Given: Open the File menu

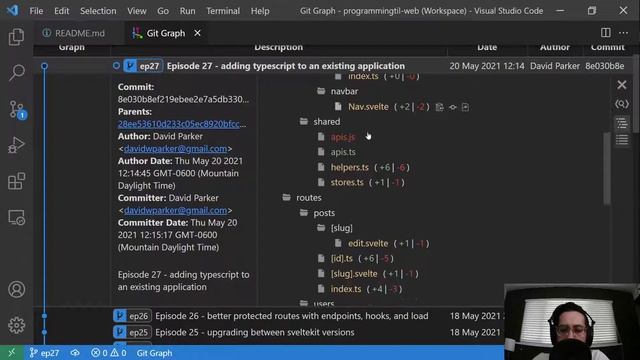Looking at the screenshot, I should coord(36,11).
